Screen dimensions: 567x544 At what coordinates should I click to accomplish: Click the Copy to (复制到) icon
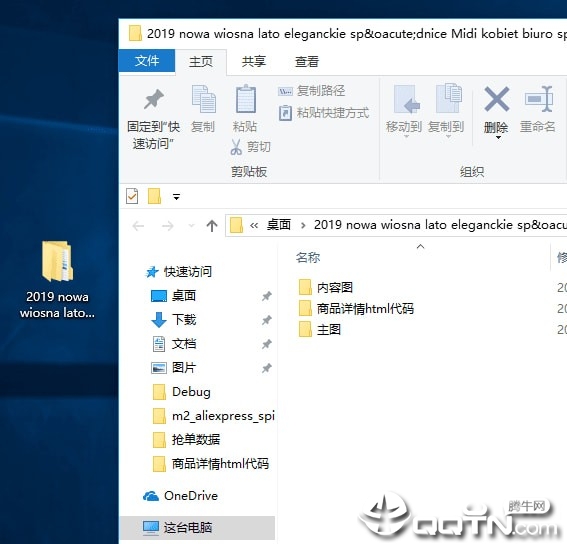pyautogui.click(x=448, y=99)
